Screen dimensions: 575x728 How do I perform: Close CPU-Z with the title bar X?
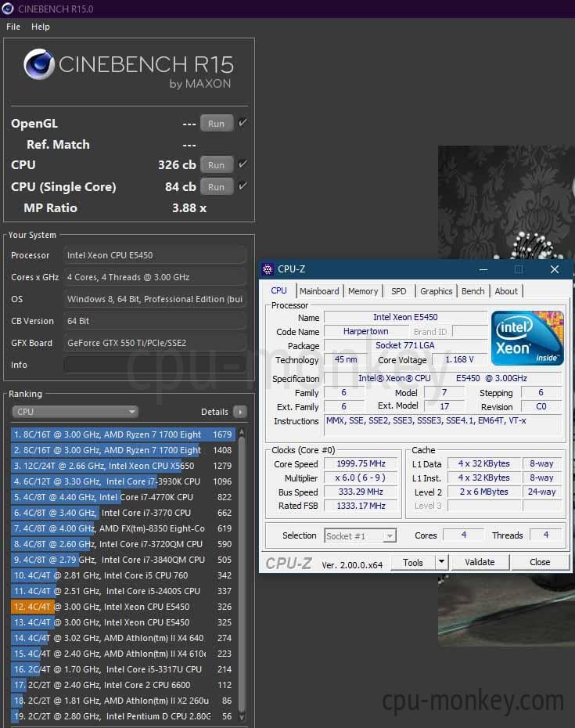point(555,269)
